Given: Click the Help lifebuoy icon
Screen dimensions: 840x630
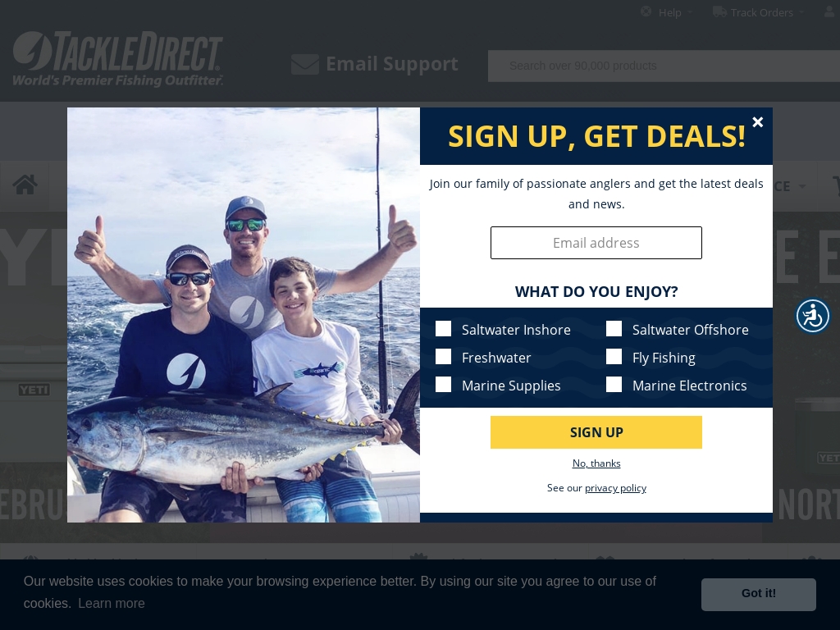Looking at the screenshot, I should pyautogui.click(x=646, y=11).
